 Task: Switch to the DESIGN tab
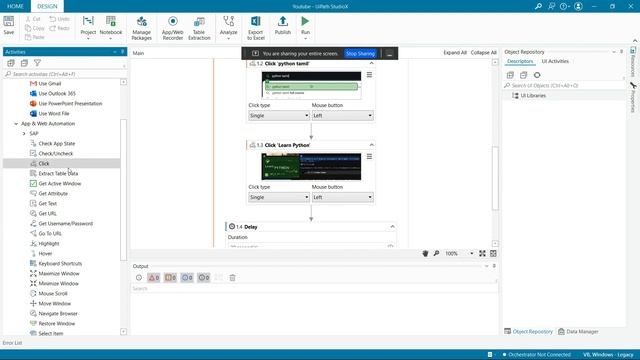[47, 6]
